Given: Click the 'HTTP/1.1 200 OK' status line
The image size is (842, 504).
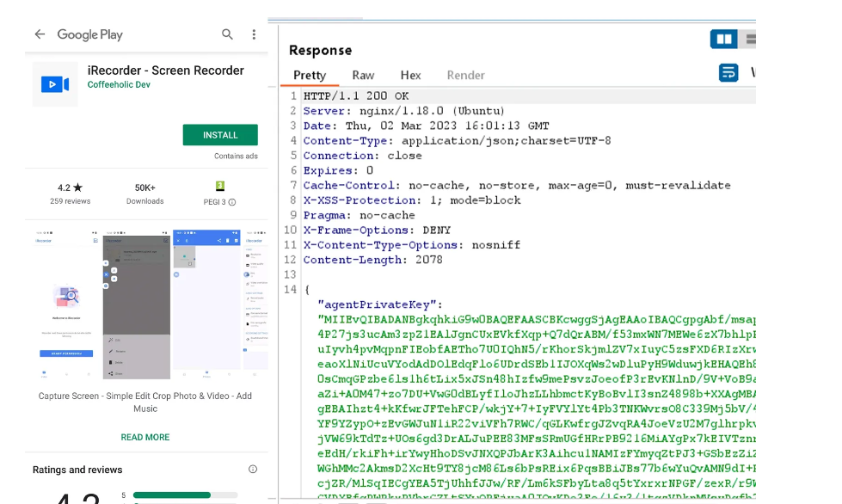Looking at the screenshot, I should tap(356, 96).
